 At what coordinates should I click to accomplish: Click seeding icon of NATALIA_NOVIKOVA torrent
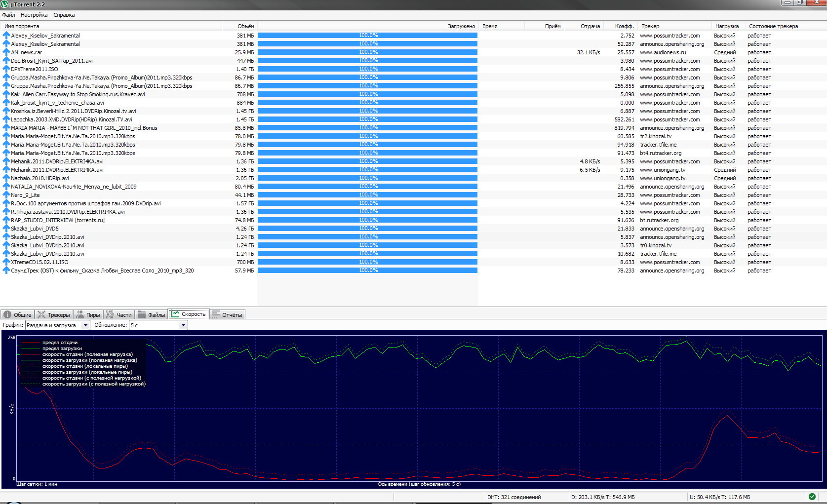[x=6, y=187]
